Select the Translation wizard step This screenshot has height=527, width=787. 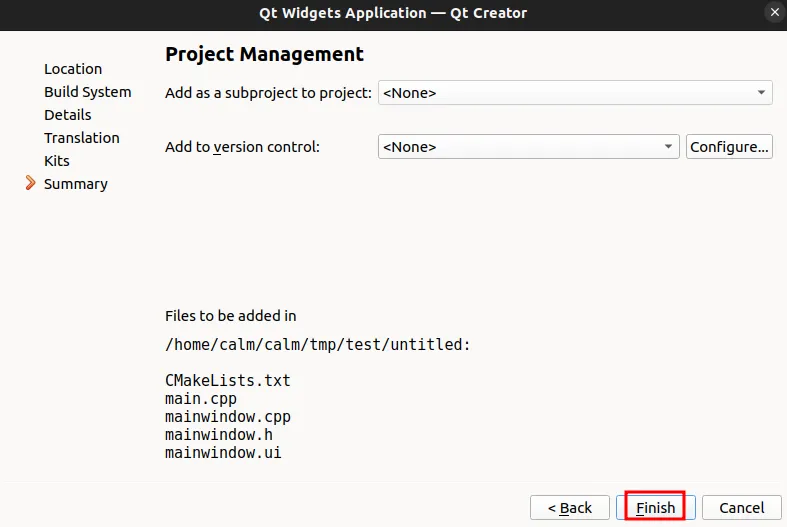[81, 138]
